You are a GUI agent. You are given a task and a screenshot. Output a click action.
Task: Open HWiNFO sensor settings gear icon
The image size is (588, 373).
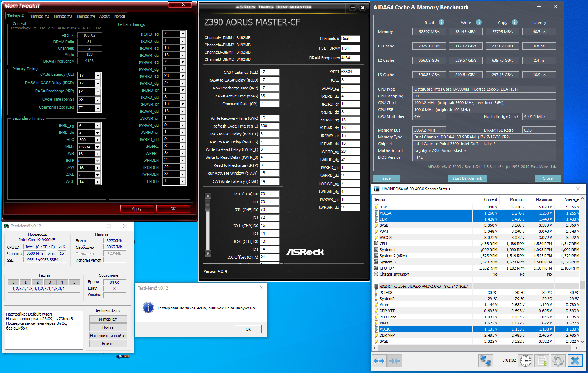point(558,360)
